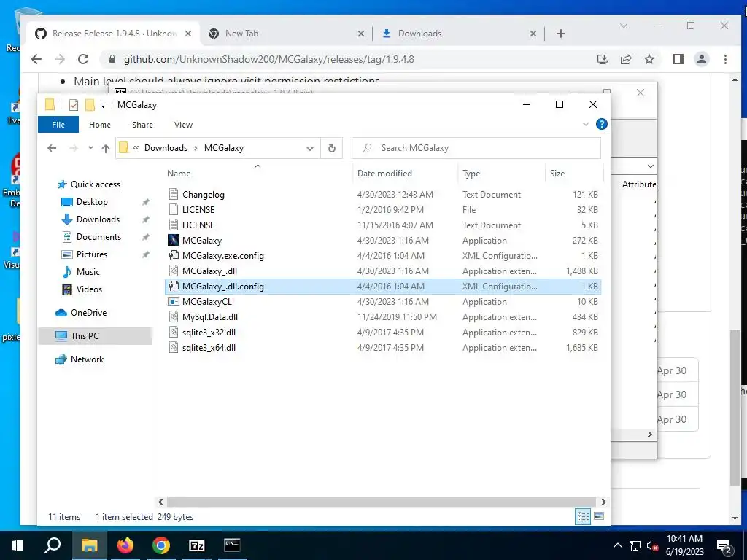Open the Share ribbon tab
Image resolution: width=747 pixels, height=560 pixels.
[x=142, y=125]
